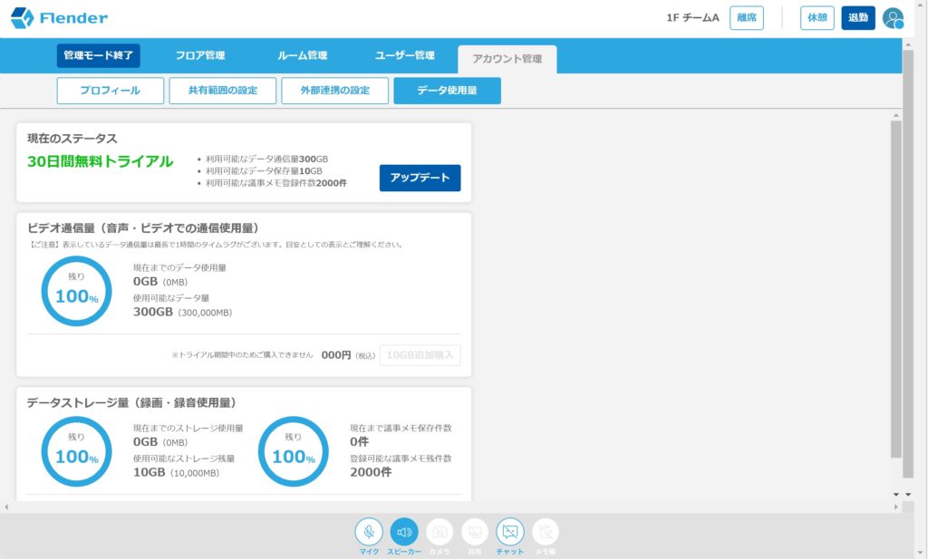Show the 外部連携の設定 sub-tab
This screenshot has height=560, width=928.
[334, 91]
